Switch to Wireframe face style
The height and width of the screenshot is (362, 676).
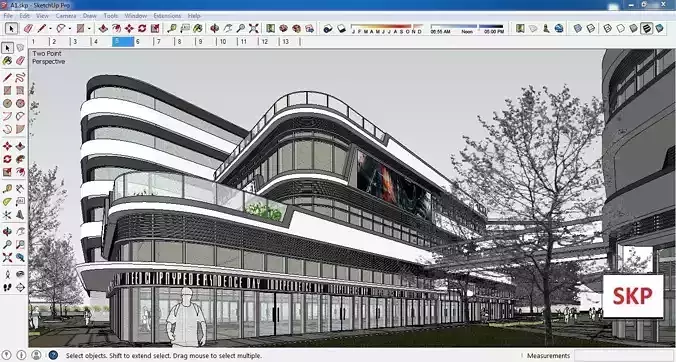tap(607, 28)
